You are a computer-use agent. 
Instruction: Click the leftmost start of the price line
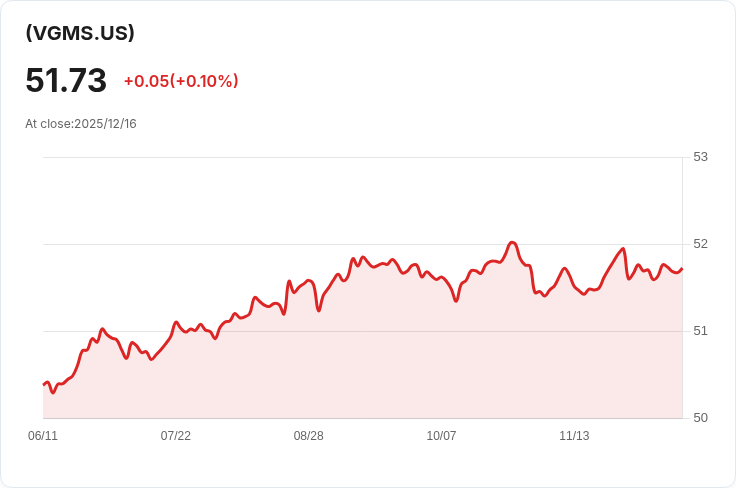coord(44,385)
